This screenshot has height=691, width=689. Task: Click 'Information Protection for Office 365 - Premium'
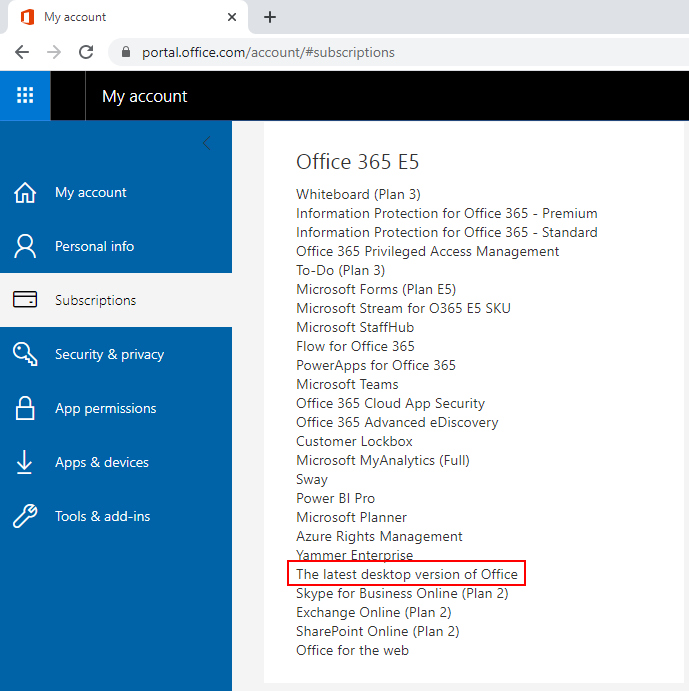point(447,213)
